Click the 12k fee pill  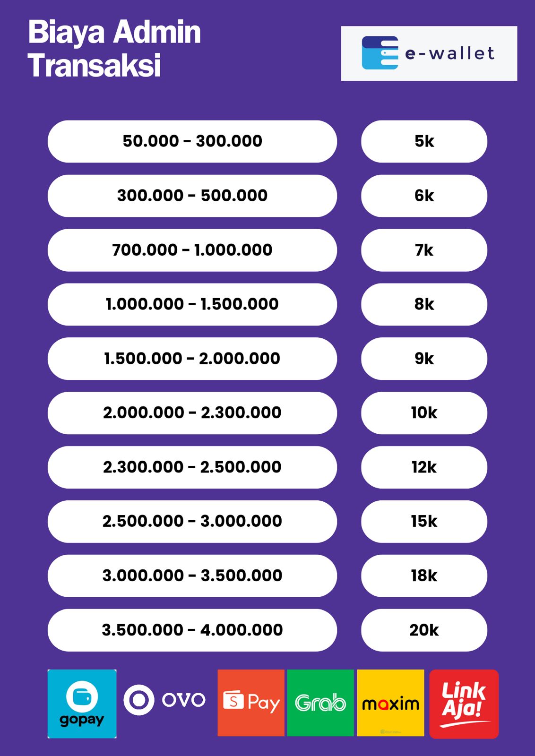tap(424, 467)
